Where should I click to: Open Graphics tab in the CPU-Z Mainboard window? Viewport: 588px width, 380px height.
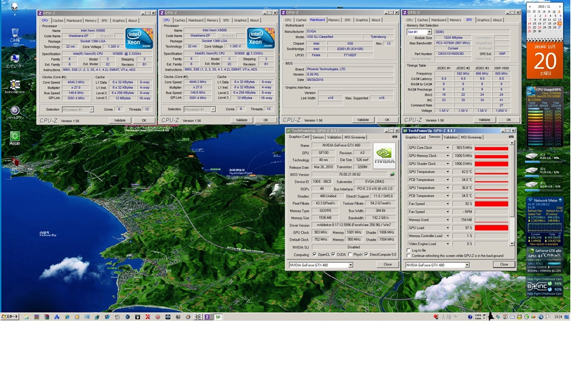coord(362,20)
